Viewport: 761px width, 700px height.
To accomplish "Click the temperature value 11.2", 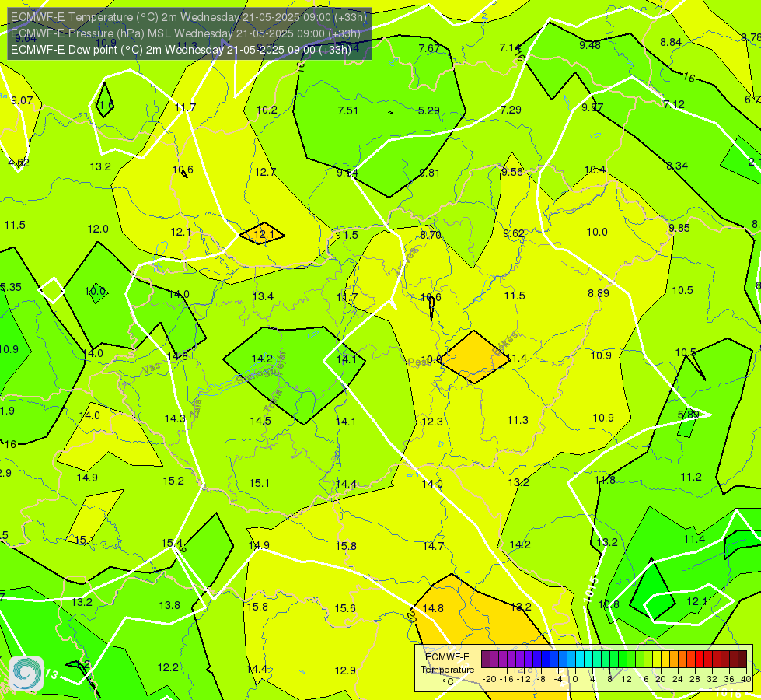I will pos(691,477).
